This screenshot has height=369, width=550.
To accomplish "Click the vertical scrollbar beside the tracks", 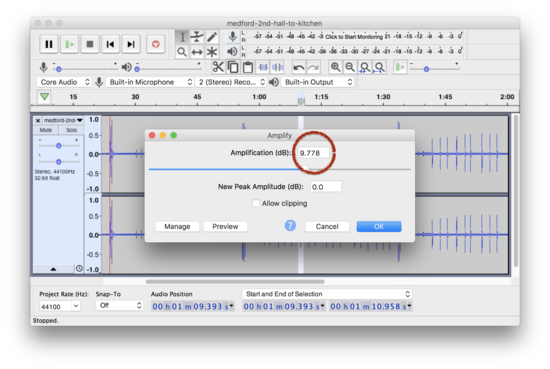I will [516, 191].
